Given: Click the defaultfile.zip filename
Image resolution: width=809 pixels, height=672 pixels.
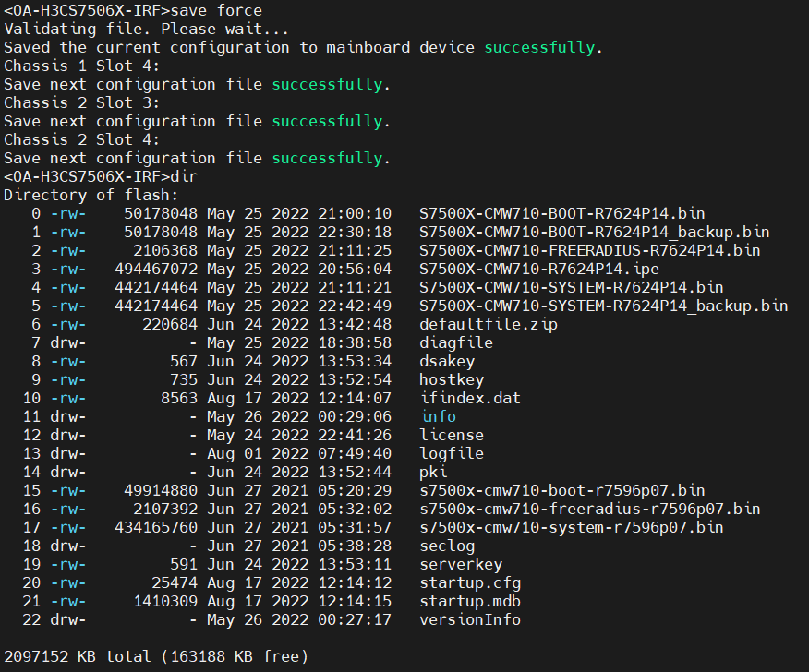Looking at the screenshot, I should pos(488,324).
